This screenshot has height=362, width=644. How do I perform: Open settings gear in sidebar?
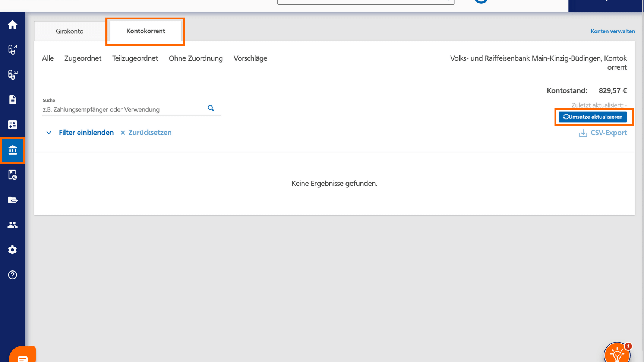click(12, 250)
